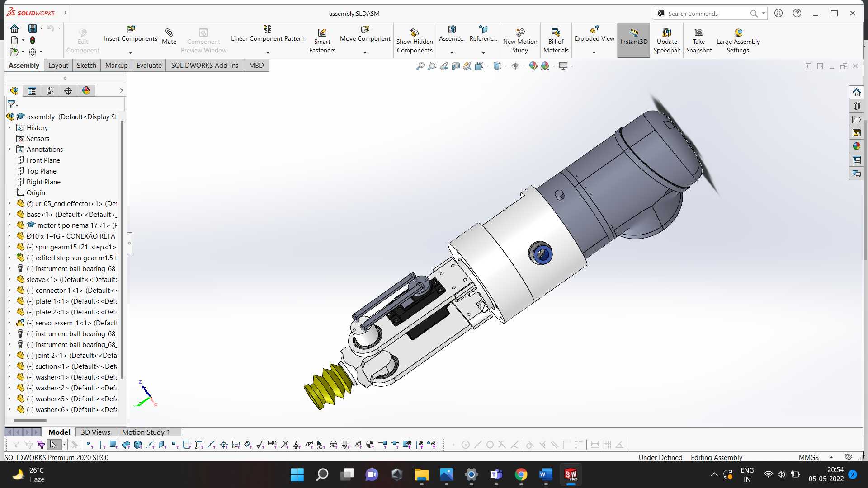
Task: Expand the History tree node
Action: coord(9,128)
